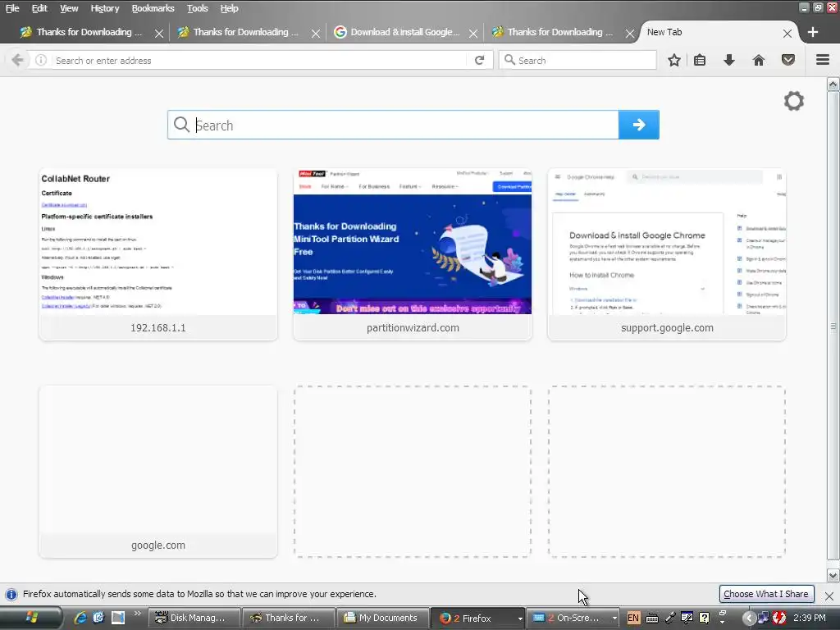Open the google.com tile

(x=158, y=472)
